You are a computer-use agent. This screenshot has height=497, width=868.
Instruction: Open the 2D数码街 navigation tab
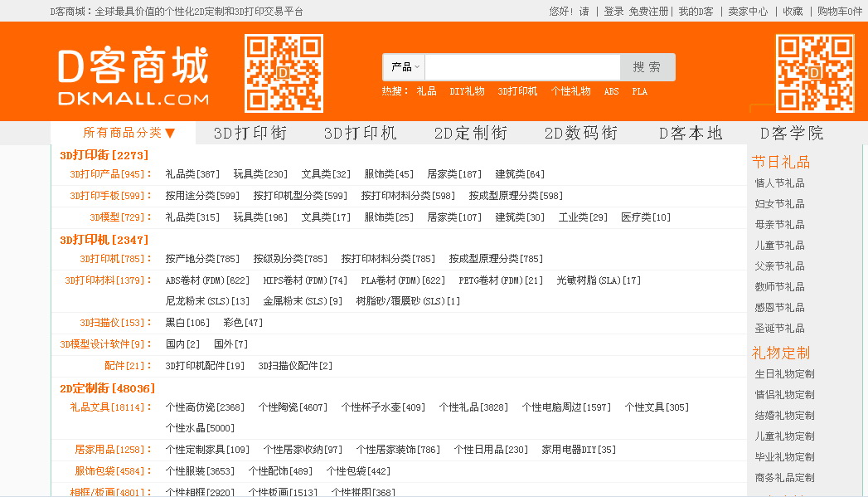580,133
